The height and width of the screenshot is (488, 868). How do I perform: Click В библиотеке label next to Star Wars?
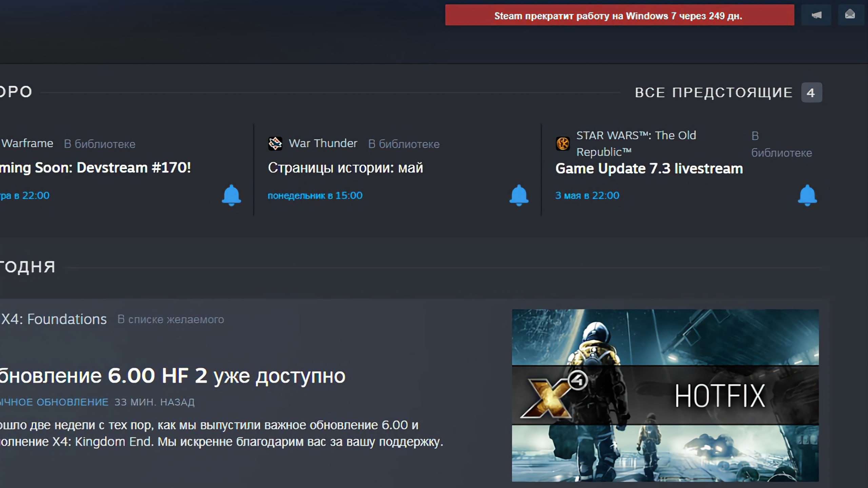click(782, 144)
